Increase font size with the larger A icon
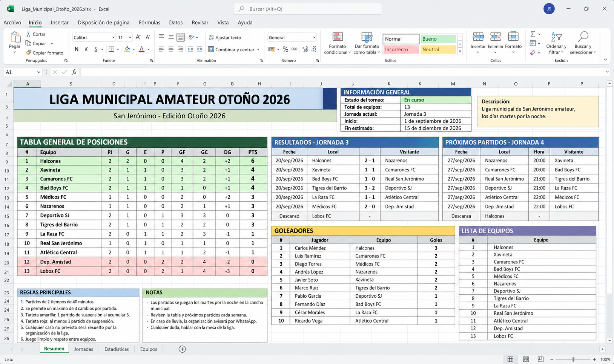The width and height of the screenshot is (614, 364). (138, 37)
